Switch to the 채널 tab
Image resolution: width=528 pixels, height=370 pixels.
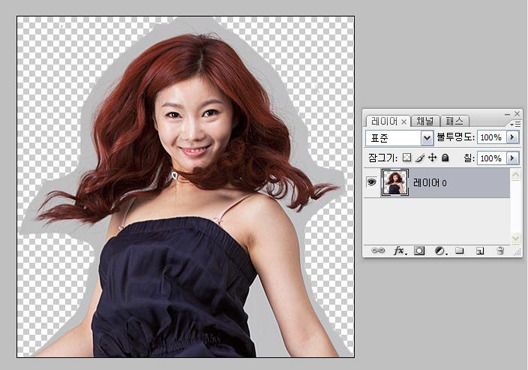[425, 121]
